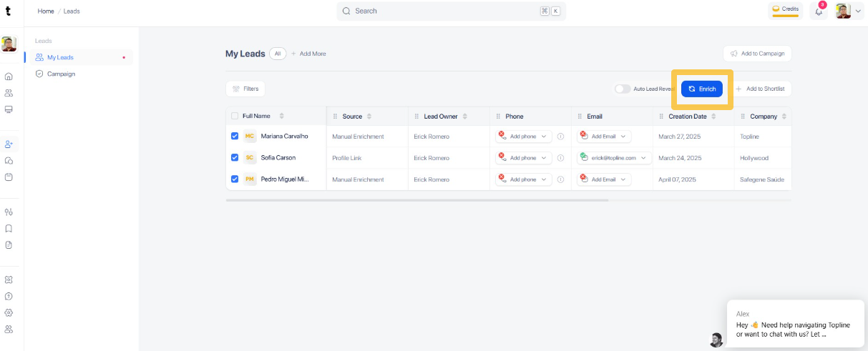Viewport: 868px width, 351px height.
Task: Click the workspace avatar at the top of the sidebar
Action: (9, 44)
